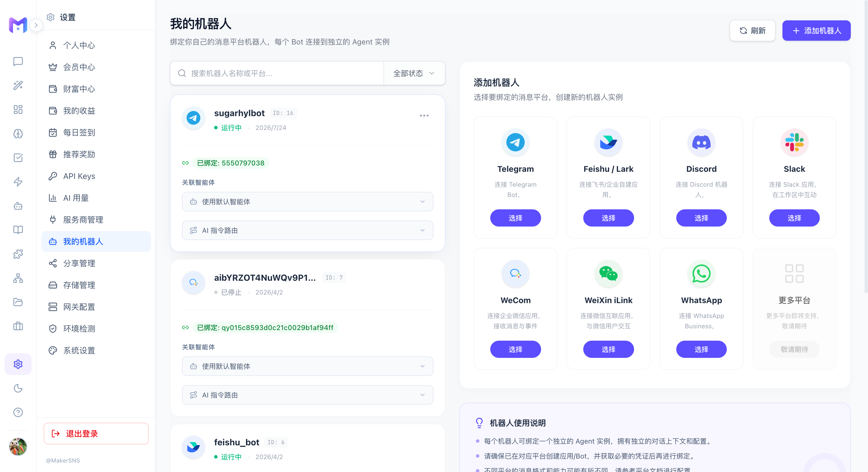
Task: Open 推荐奖励 menu item
Action: click(x=96, y=155)
